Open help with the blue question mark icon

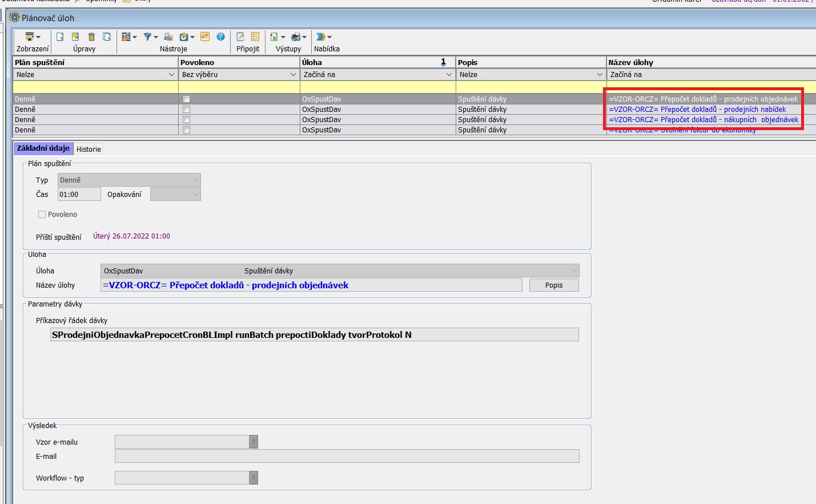point(220,37)
